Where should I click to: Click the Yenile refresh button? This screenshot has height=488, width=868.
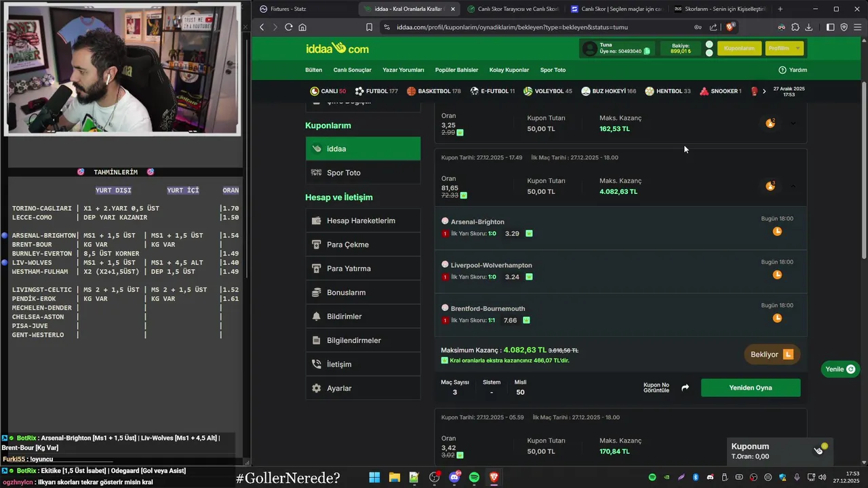click(x=840, y=369)
